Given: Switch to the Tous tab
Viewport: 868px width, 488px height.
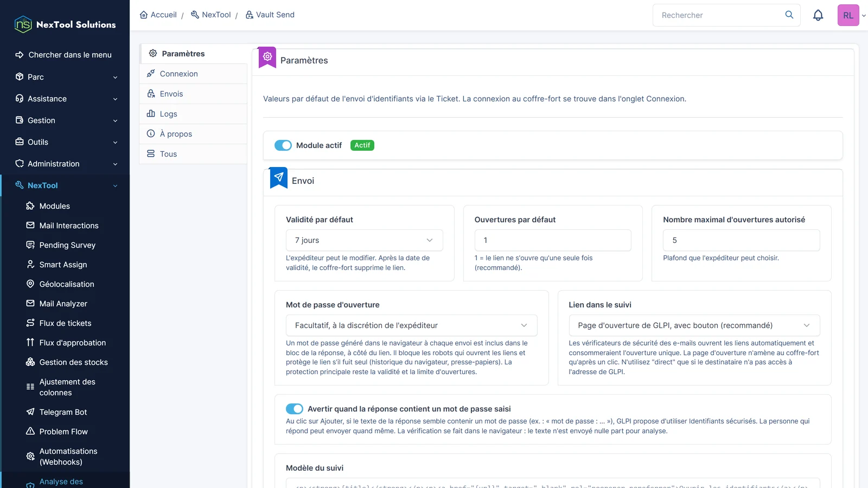Looking at the screenshot, I should tap(193, 154).
